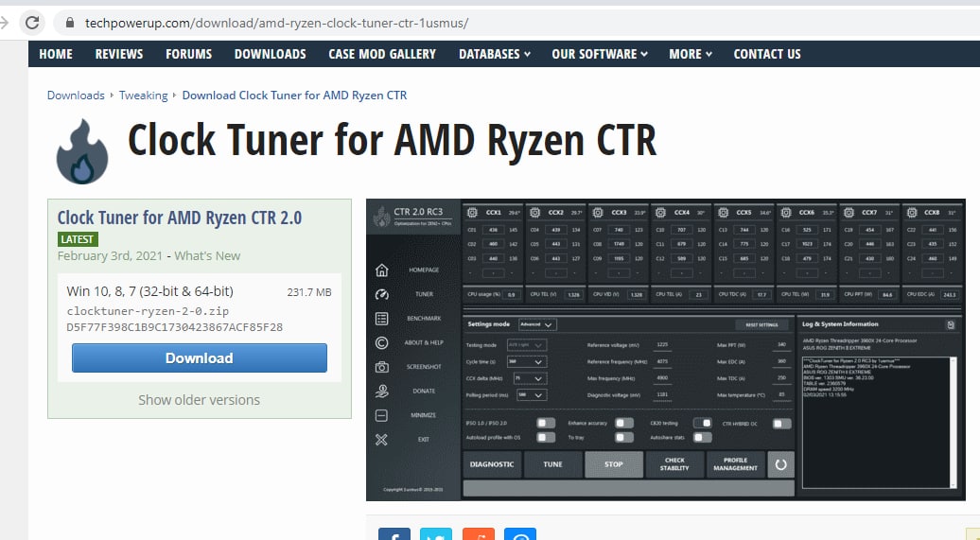Click the copy log icon beside Log & System Information
Image resolution: width=980 pixels, height=540 pixels.
[951, 325]
